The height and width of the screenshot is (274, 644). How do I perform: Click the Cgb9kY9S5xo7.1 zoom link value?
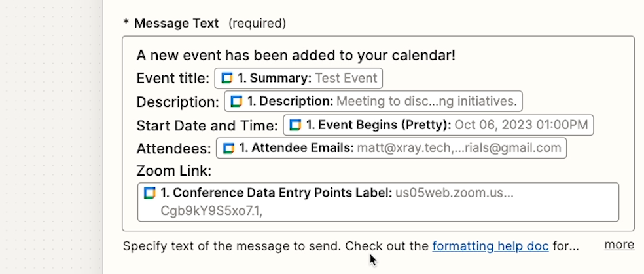[211, 211]
